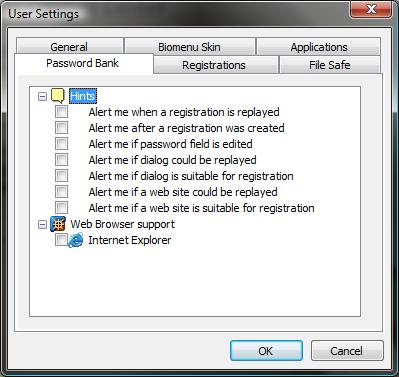Click the Web Browser support grid icon
The width and height of the screenshot is (399, 377).
click(58, 224)
